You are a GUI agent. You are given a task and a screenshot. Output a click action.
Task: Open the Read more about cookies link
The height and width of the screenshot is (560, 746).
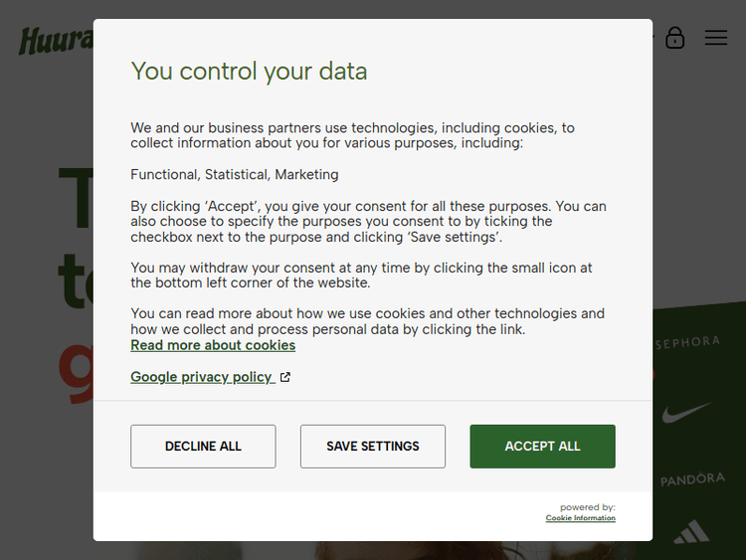213,345
